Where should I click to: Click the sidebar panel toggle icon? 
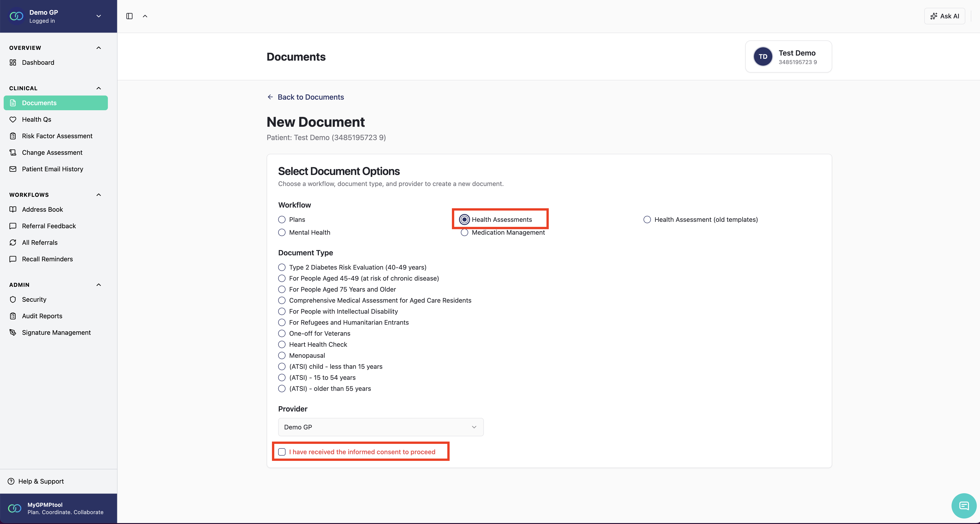[129, 16]
